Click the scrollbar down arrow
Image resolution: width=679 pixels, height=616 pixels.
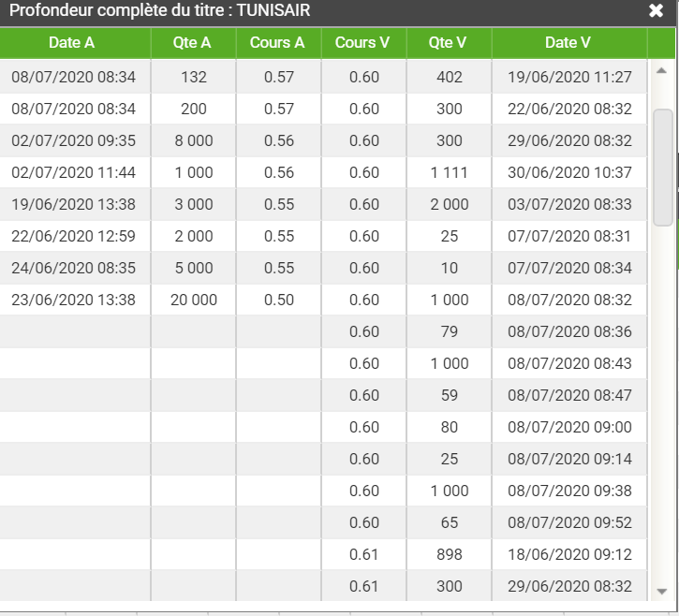(x=661, y=592)
